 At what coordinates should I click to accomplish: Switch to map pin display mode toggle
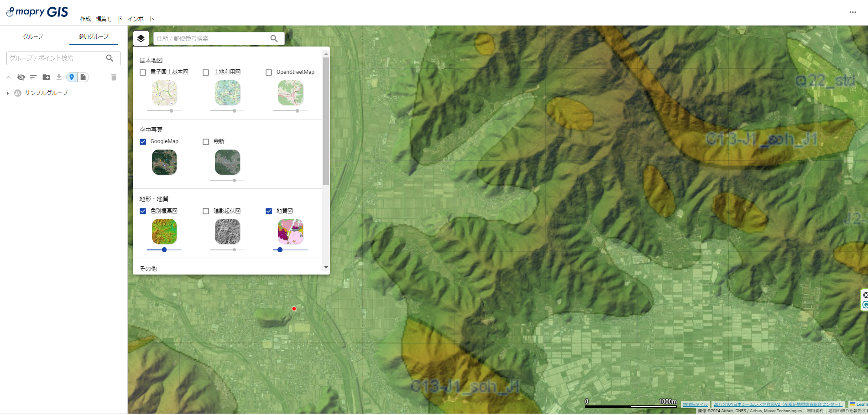point(72,77)
